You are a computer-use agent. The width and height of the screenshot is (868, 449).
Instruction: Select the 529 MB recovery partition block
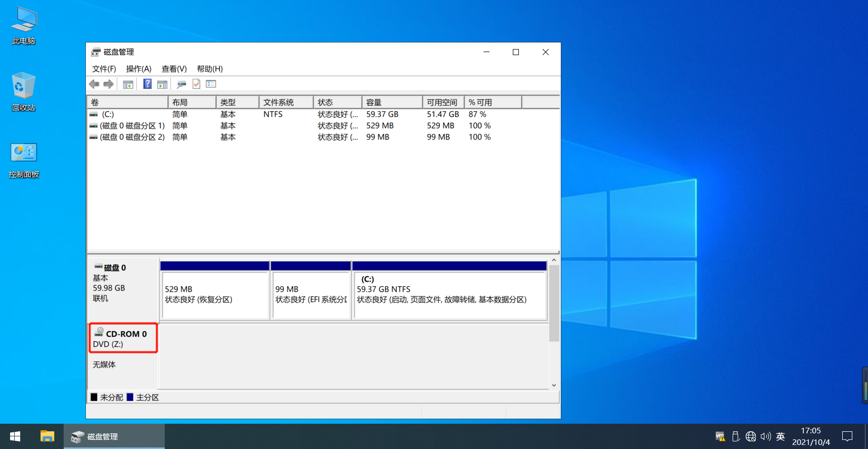(215, 290)
